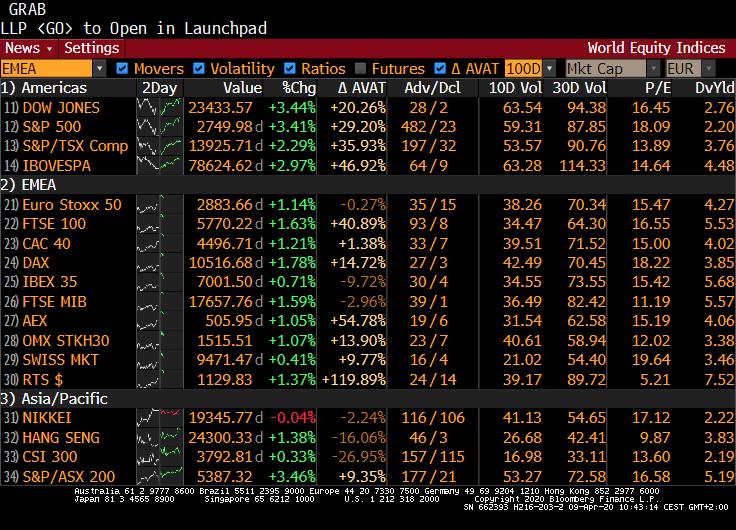
Task: Sort by the Value column header
Action: click(x=242, y=88)
